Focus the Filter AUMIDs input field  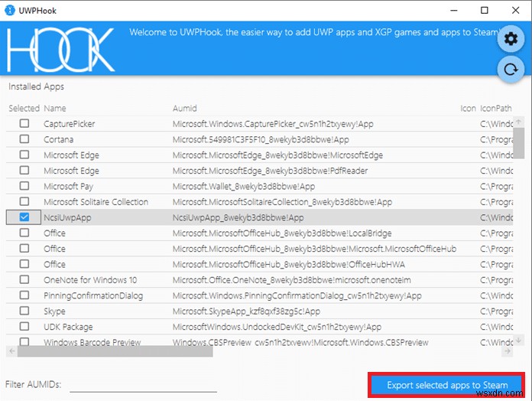143,385
